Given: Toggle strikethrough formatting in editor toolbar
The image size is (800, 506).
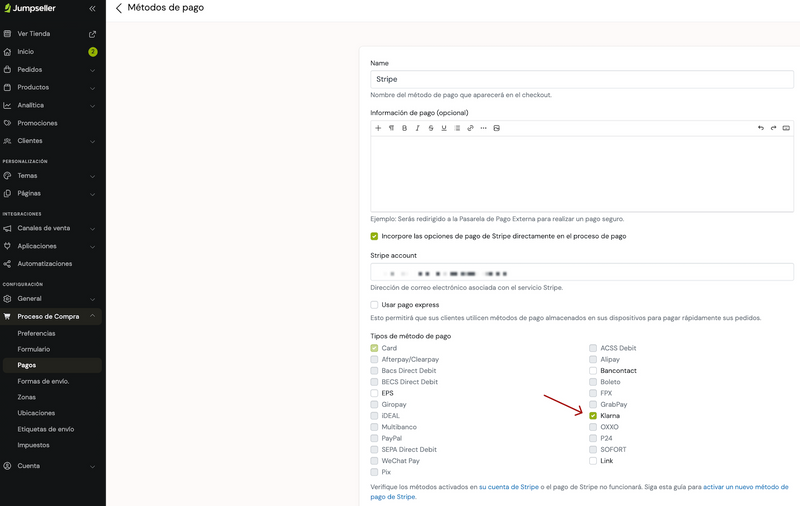Looking at the screenshot, I should [x=431, y=128].
